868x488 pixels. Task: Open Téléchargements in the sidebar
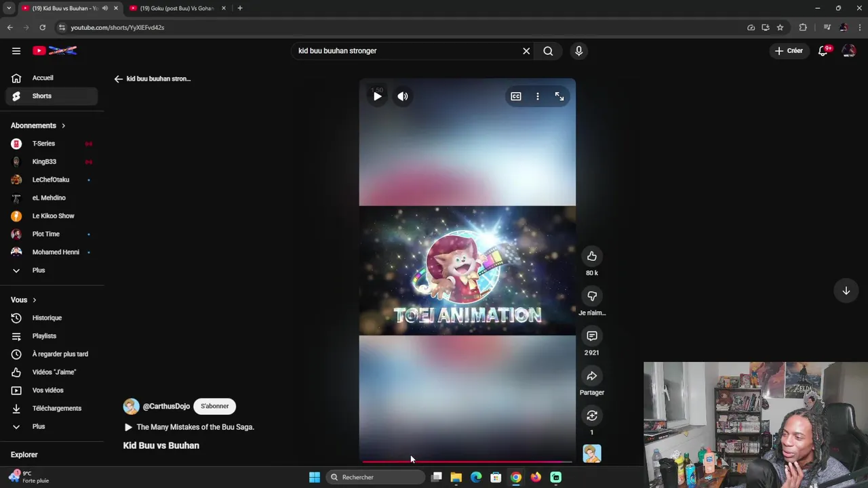[x=52, y=408]
